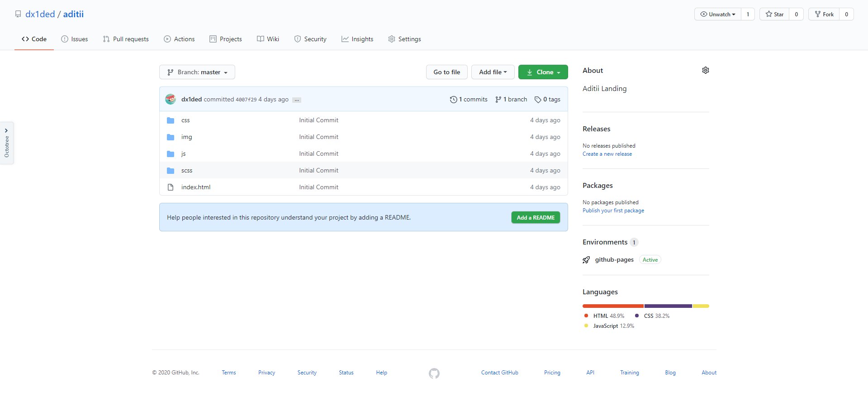View the stargazers count
The width and height of the screenshot is (868, 412).
point(796,14)
